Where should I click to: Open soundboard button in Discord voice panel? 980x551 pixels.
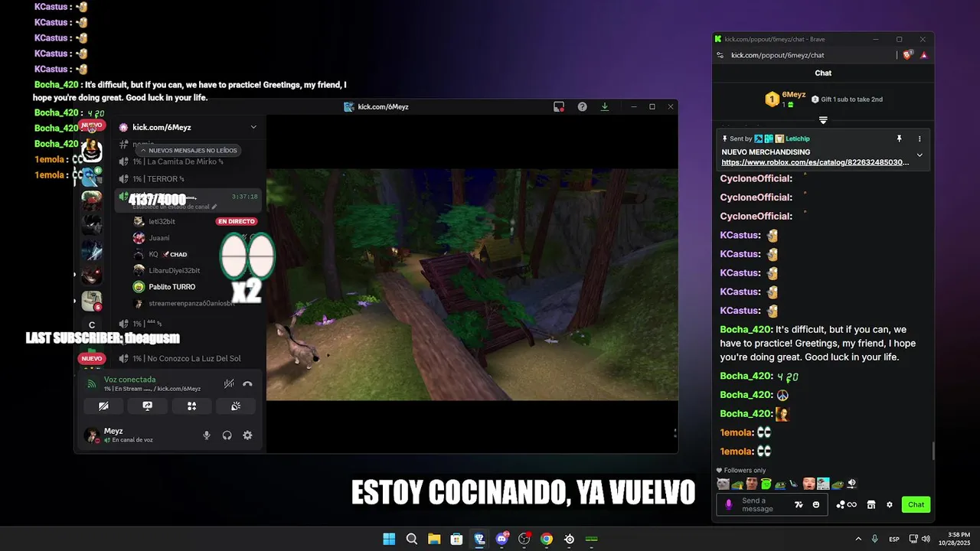tap(236, 406)
